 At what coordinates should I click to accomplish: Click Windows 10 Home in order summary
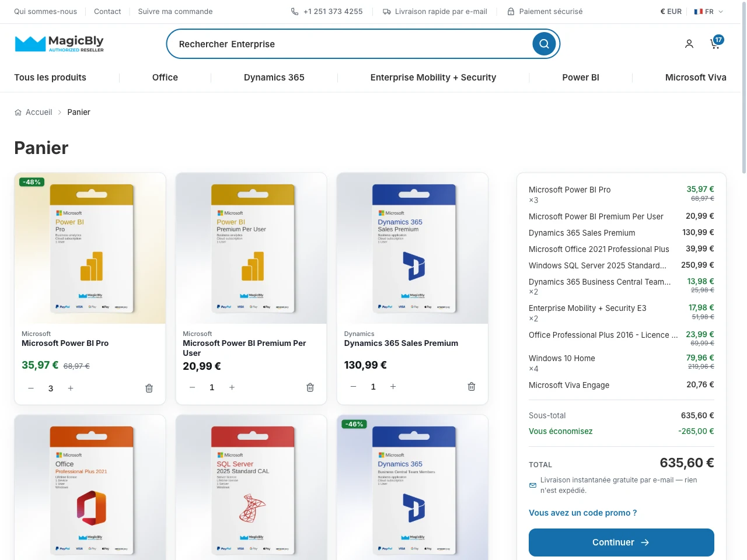coord(562,358)
